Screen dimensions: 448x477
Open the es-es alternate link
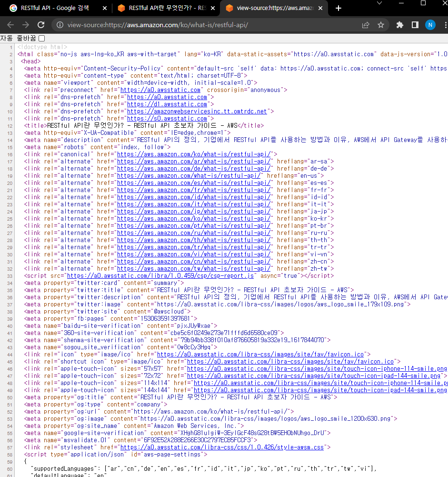click(x=194, y=183)
